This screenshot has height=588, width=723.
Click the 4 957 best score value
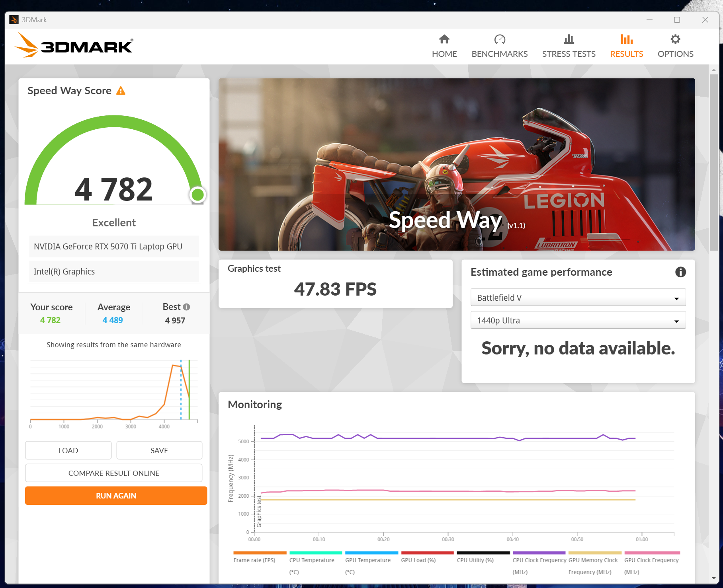175,321
